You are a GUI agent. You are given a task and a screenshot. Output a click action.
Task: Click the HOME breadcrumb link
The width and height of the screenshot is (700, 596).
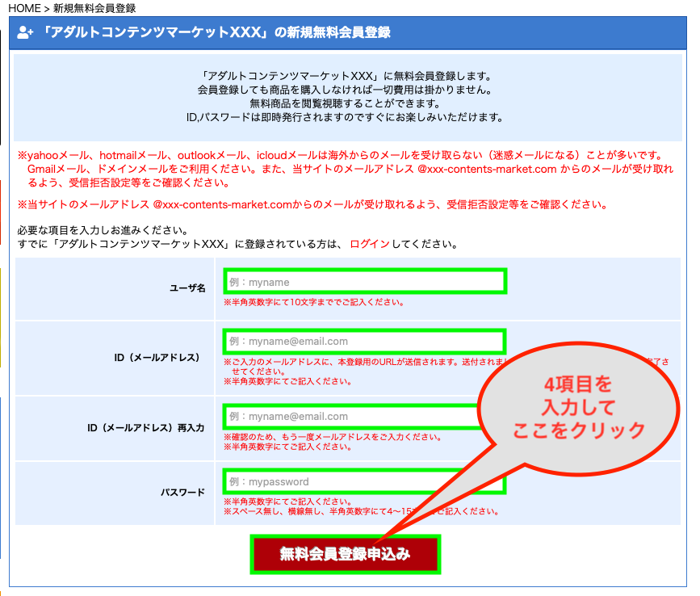pos(23,8)
